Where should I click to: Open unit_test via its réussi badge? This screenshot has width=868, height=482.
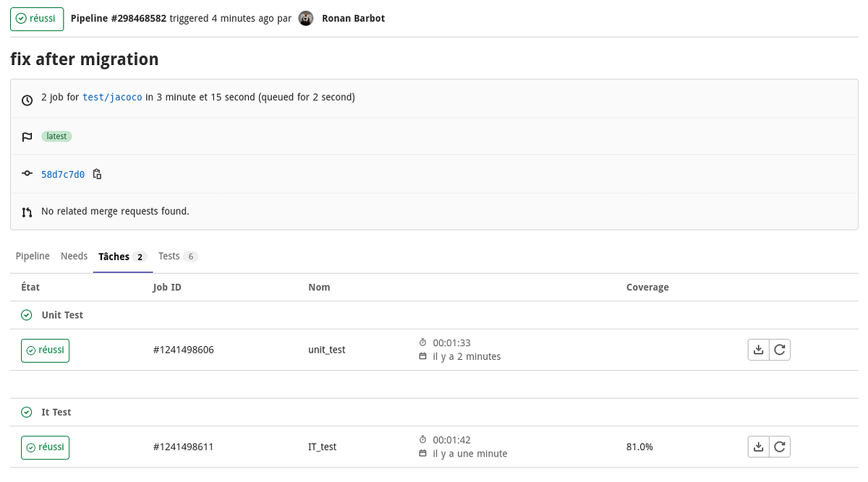click(45, 350)
